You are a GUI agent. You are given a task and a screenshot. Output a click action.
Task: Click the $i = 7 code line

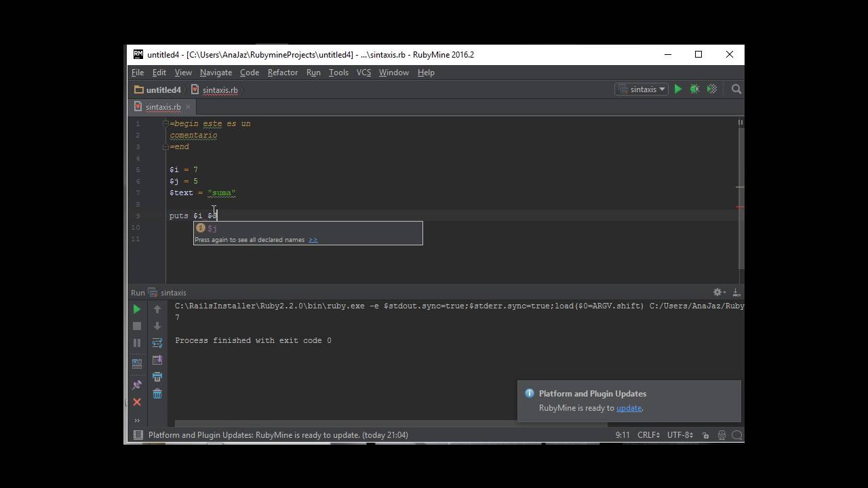184,169
